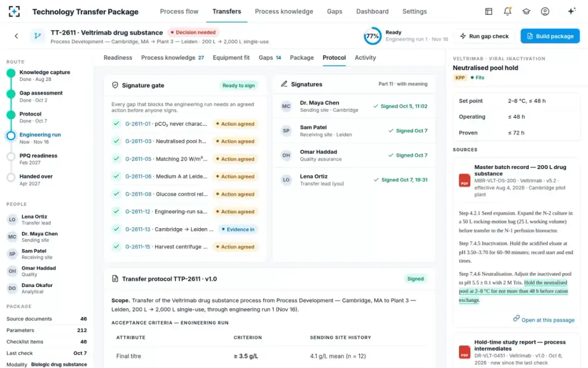Click the Signature gate shield icon
The width and height of the screenshot is (588, 368).
coord(115,85)
